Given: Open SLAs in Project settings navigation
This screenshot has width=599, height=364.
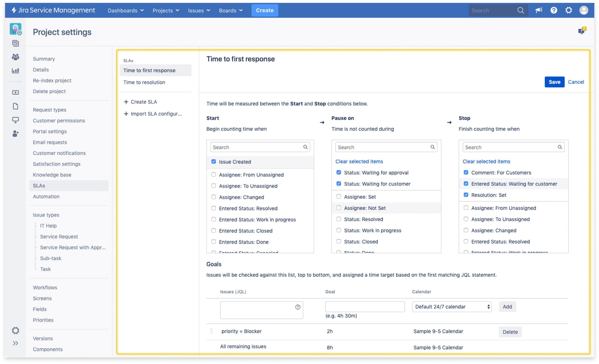Looking at the screenshot, I should (38, 186).
